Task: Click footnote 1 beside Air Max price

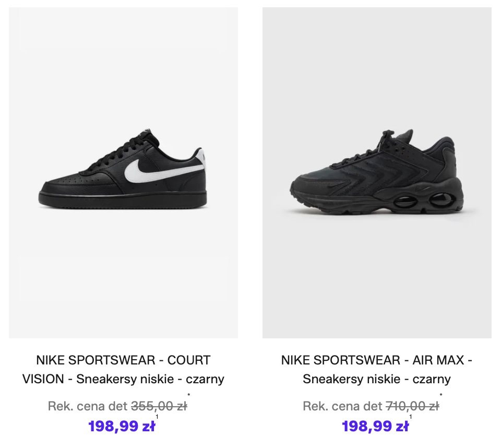Action: tap(411, 417)
